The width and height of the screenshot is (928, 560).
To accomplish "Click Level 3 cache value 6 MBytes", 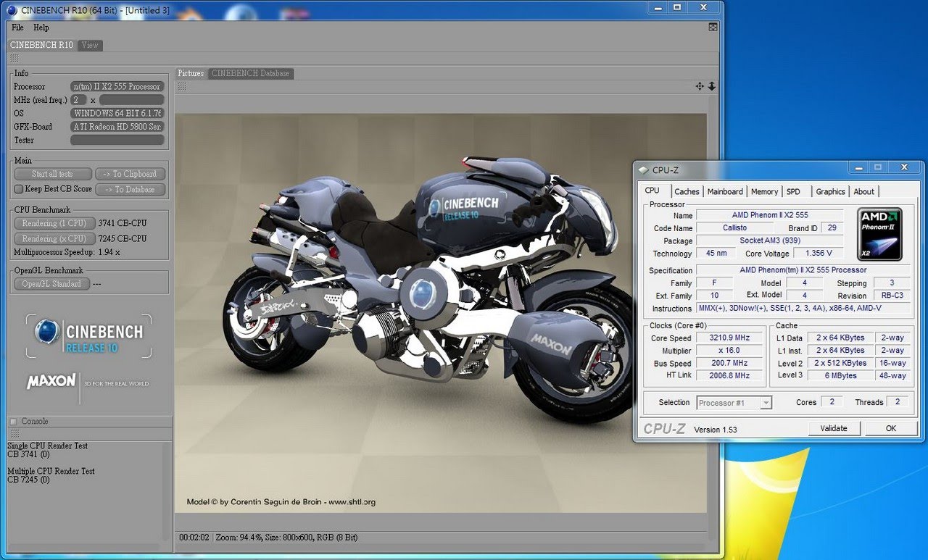I will point(840,376).
